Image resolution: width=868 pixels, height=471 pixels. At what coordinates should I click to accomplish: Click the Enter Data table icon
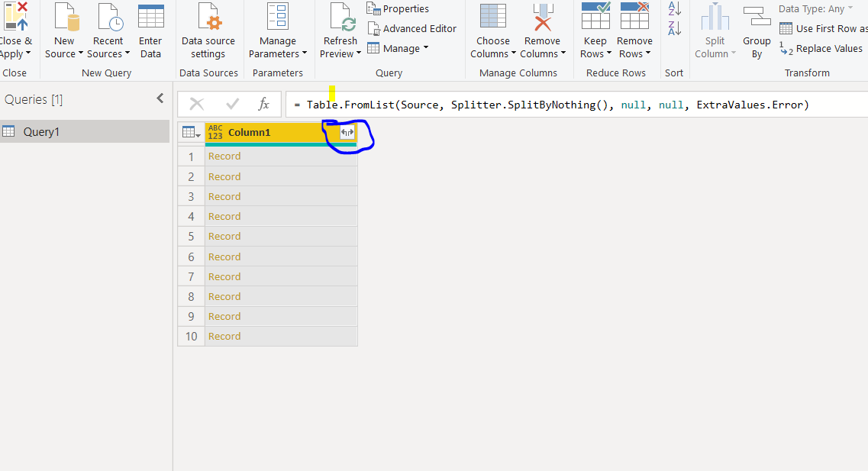[150, 16]
